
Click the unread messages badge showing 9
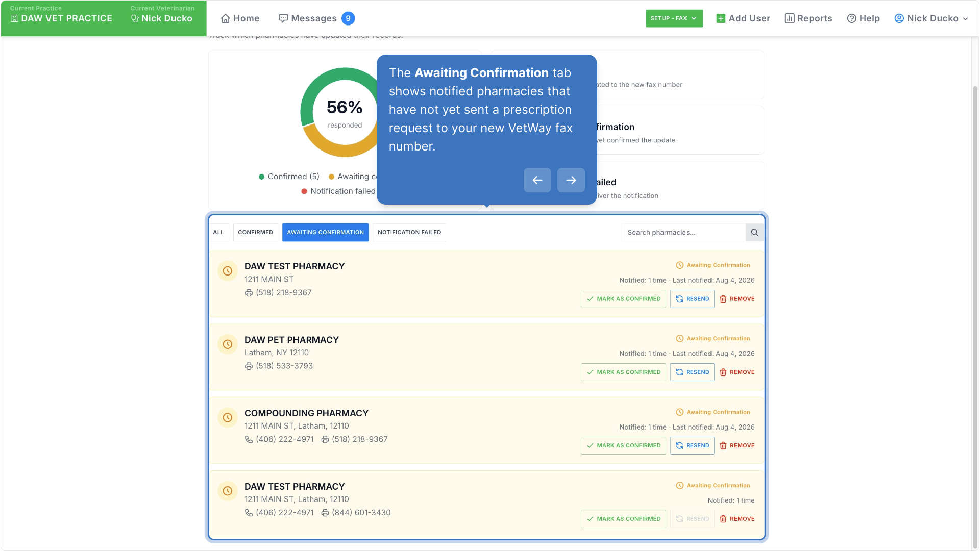point(348,18)
